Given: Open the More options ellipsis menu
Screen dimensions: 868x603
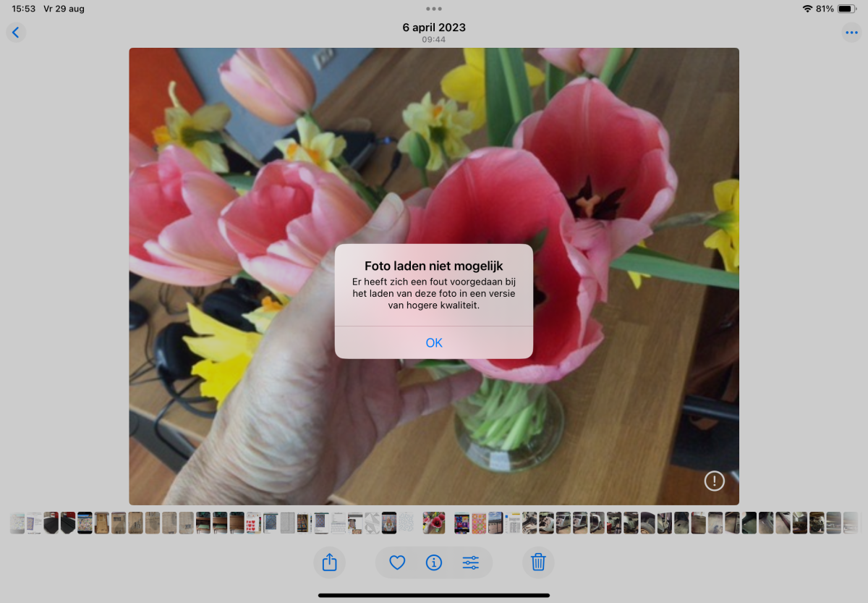Looking at the screenshot, I should 851,33.
